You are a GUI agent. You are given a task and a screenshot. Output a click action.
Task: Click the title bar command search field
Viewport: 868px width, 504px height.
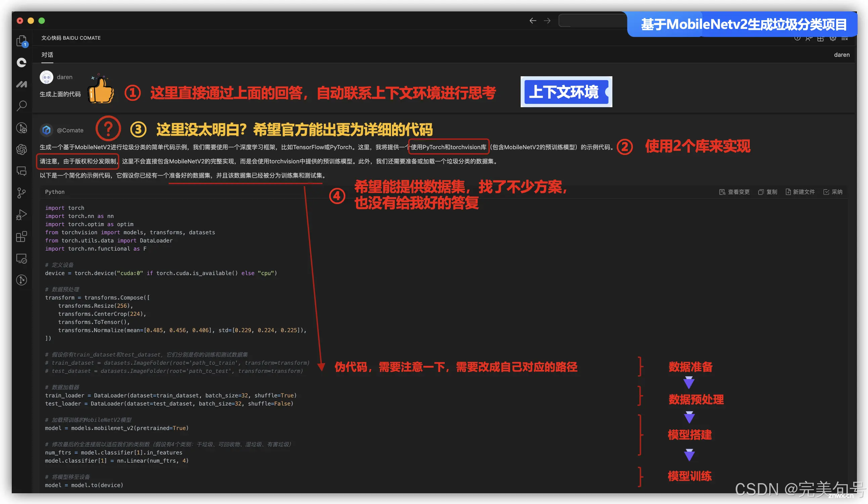pyautogui.click(x=593, y=21)
